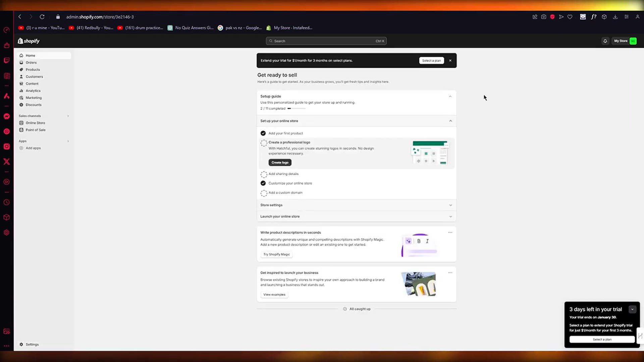Click the Get inspired storefront thumbnail

pyautogui.click(x=419, y=284)
